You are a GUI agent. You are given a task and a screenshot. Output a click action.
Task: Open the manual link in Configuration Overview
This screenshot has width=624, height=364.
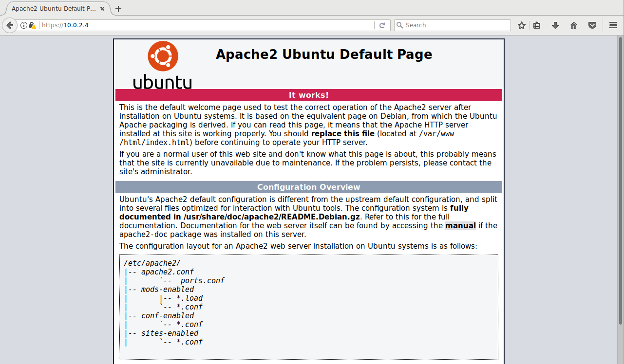460,226
